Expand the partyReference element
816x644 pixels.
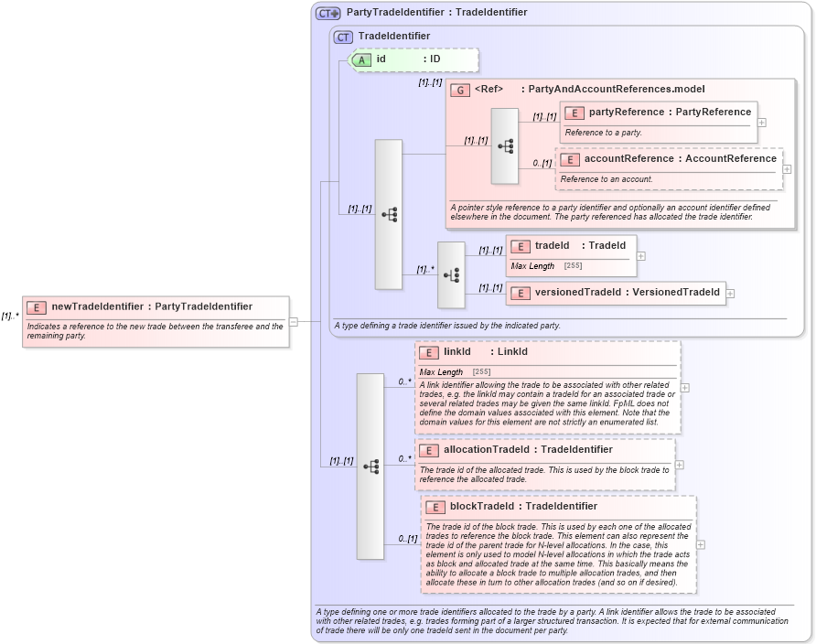(762, 123)
